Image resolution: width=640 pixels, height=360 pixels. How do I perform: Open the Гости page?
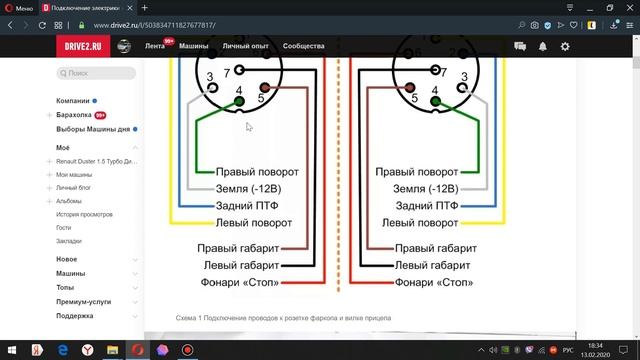tap(64, 228)
